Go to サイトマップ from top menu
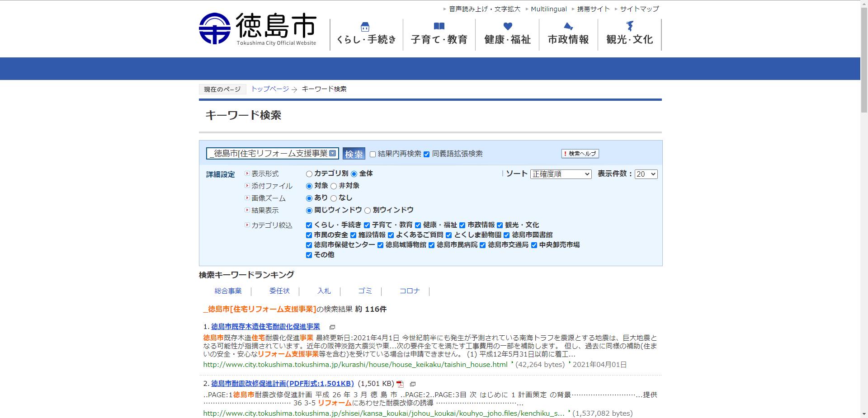Image resolution: width=868 pixels, height=418 pixels. tap(639, 9)
